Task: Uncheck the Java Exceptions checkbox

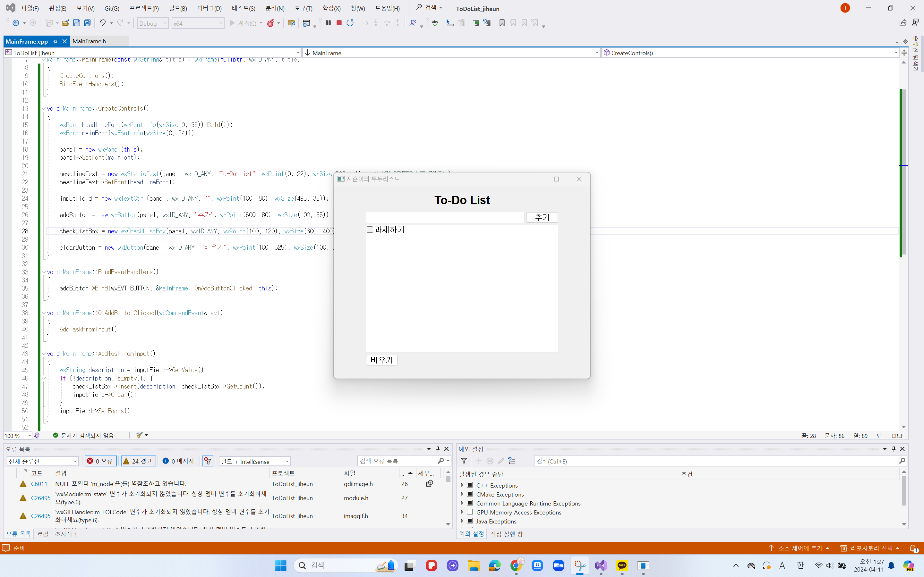Action: click(x=470, y=521)
